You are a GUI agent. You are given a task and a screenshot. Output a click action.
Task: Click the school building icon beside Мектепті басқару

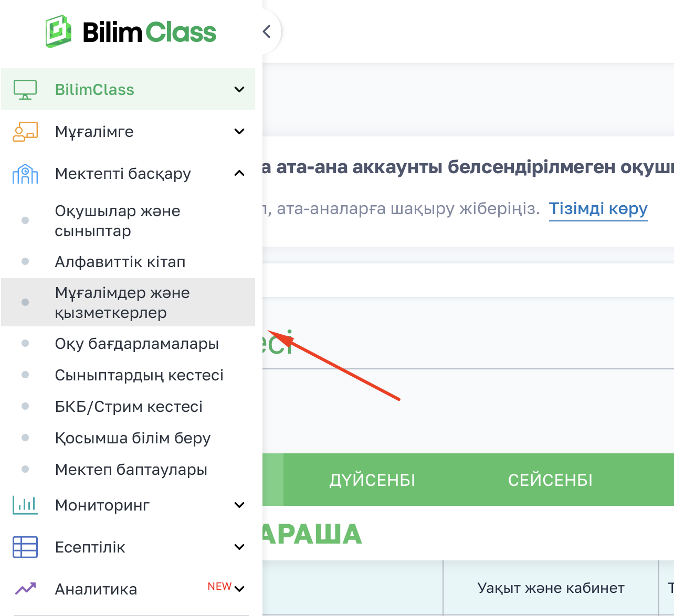pyautogui.click(x=25, y=174)
